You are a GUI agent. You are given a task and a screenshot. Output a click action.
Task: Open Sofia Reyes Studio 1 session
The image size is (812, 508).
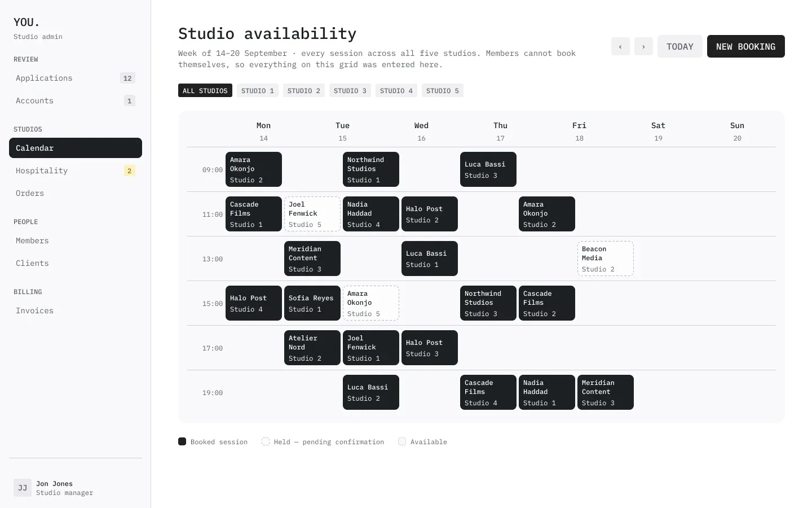312,303
